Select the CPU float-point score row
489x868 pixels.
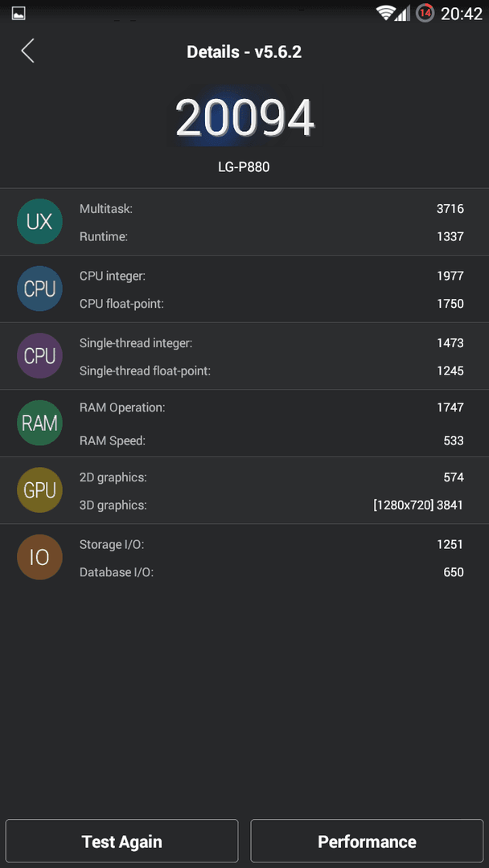pos(271,303)
